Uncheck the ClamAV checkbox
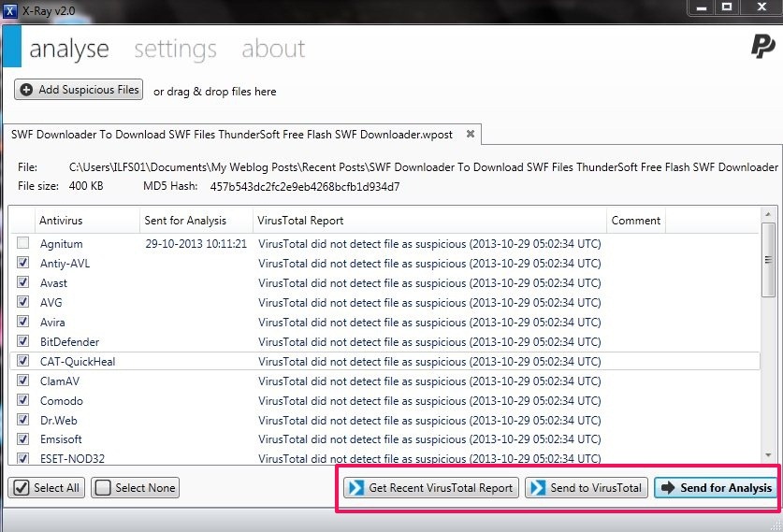Viewport: 783px width, 532px height. click(23, 381)
